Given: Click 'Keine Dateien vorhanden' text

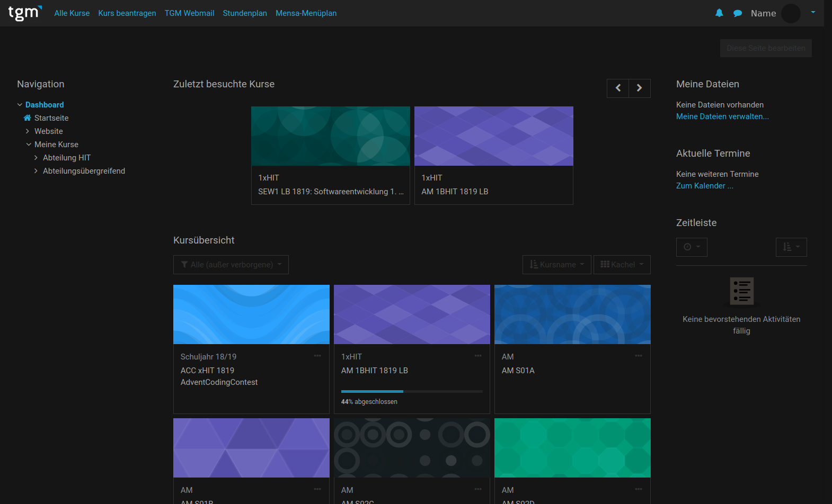Looking at the screenshot, I should click(x=720, y=105).
